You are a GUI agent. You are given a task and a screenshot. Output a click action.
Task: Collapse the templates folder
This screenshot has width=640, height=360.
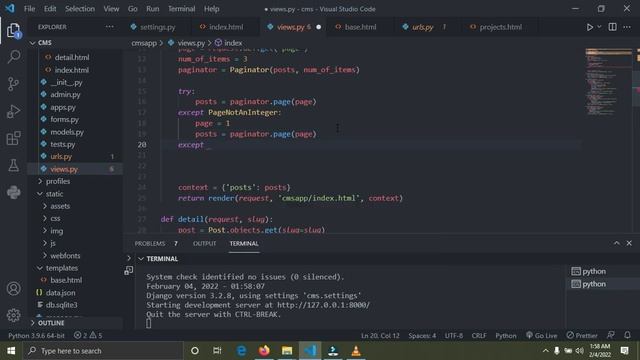point(62,268)
